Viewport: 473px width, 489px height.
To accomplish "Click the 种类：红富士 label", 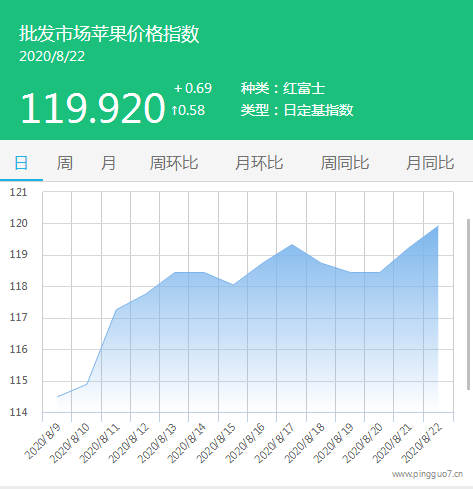I will click(x=283, y=88).
